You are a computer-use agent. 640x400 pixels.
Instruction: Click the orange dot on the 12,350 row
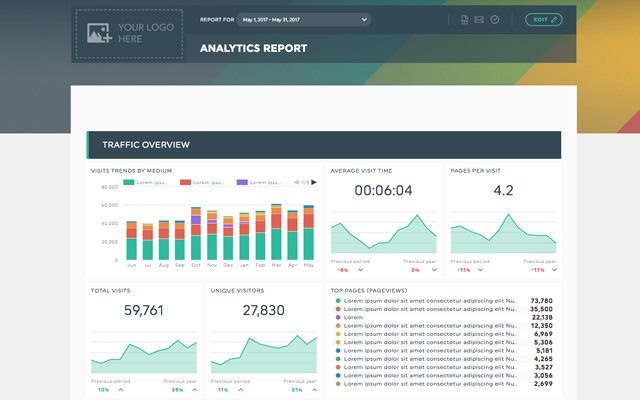338,326
